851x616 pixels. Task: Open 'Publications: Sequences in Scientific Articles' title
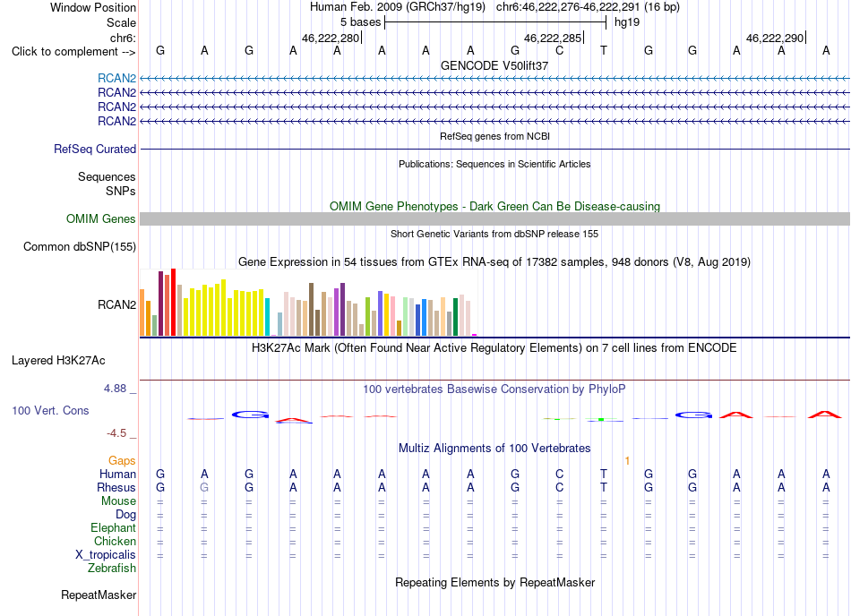pos(494,164)
